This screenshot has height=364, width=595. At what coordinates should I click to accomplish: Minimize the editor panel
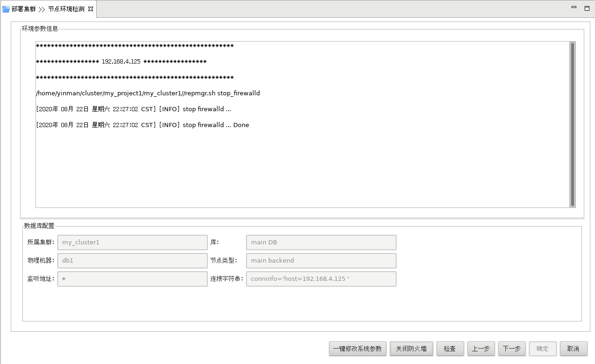[x=573, y=7]
